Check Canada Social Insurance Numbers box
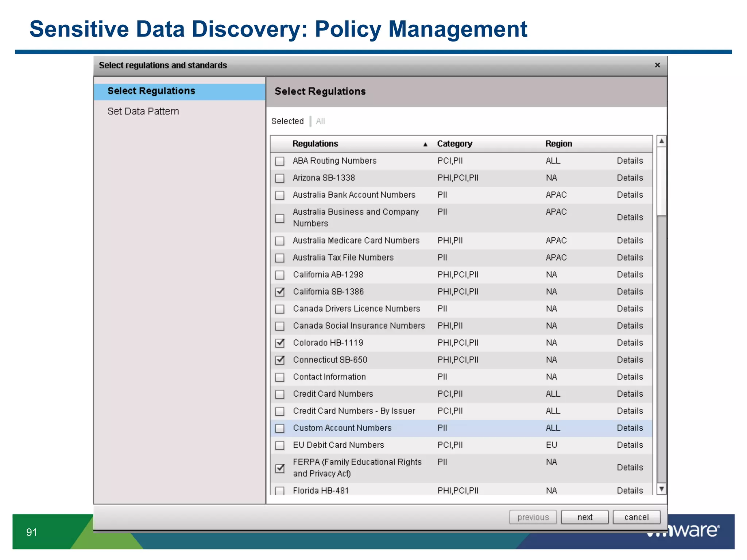Screen dimensions: 747x560 (x=280, y=326)
